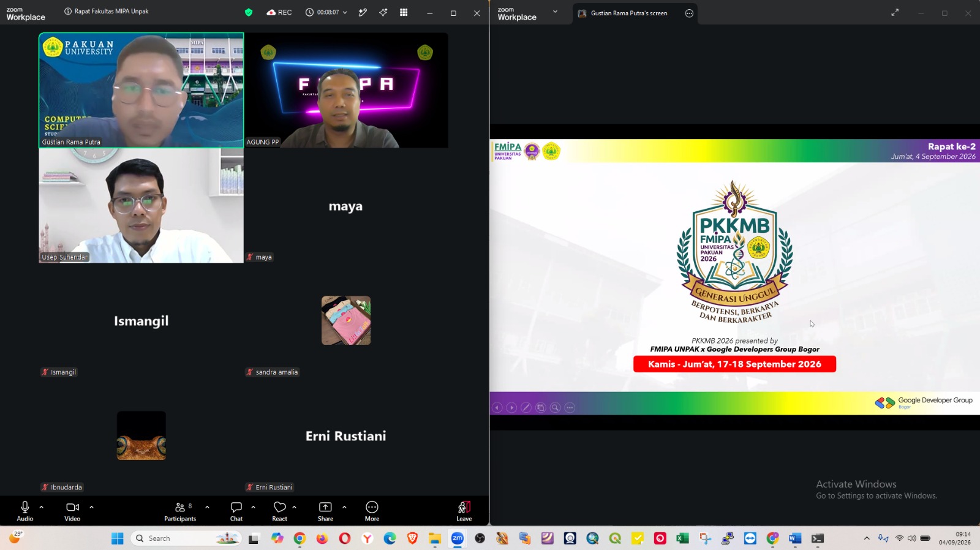The width and height of the screenshot is (980, 550).
Task: Open the weather widget showing 29°
Action: point(15,538)
